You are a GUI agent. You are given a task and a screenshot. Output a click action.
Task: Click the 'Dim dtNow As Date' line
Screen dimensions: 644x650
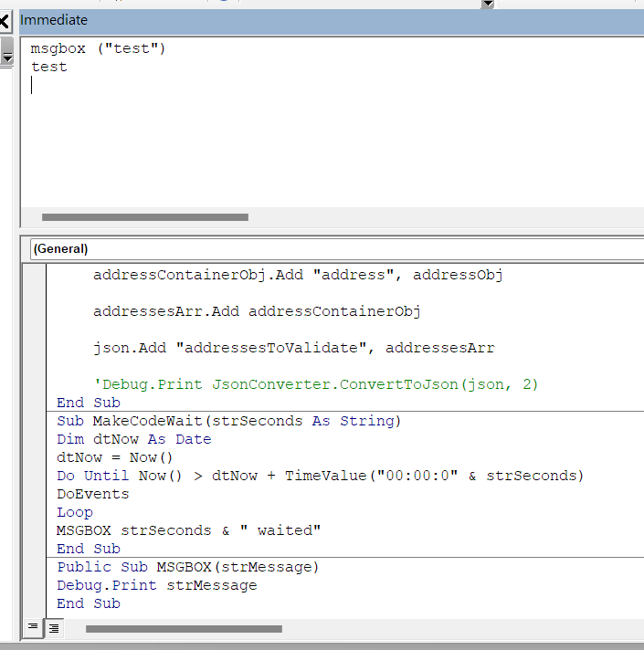pyautogui.click(x=134, y=439)
